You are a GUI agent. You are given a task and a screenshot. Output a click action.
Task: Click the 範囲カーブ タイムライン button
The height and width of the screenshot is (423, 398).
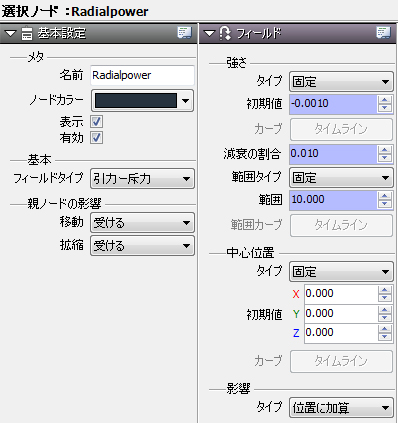point(341,225)
